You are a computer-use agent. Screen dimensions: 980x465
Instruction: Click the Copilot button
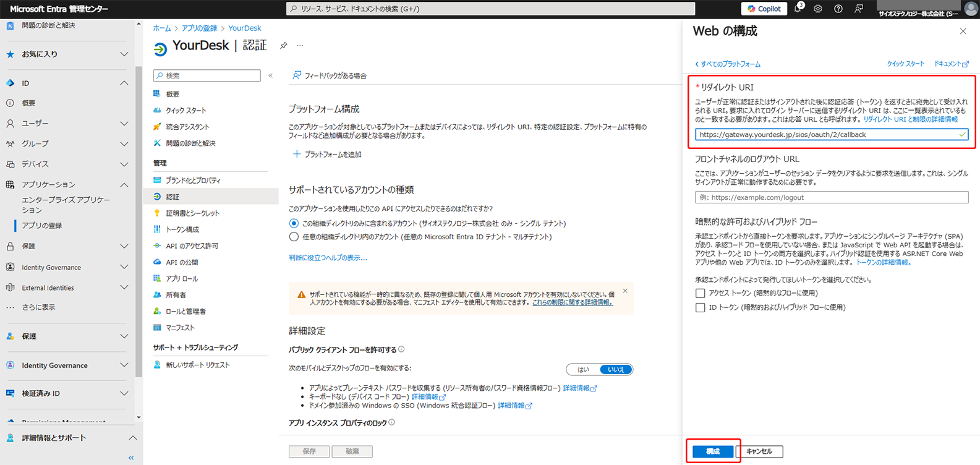point(764,9)
